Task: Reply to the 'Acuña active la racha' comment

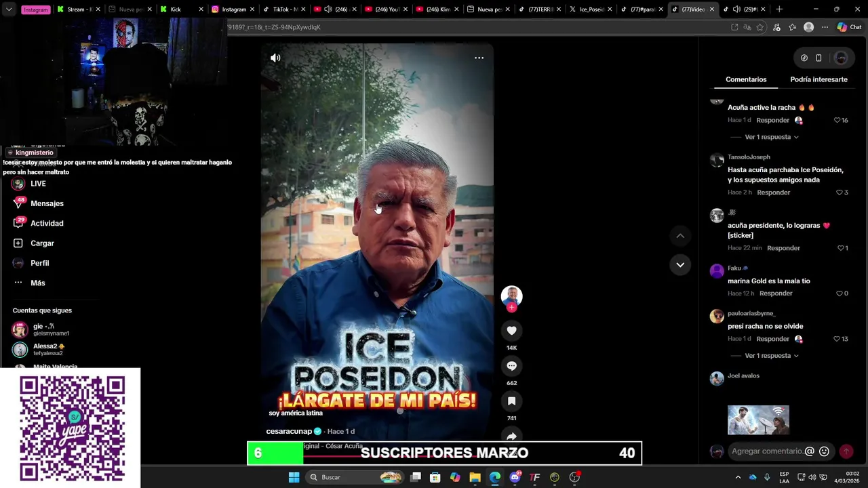Action: (772, 120)
